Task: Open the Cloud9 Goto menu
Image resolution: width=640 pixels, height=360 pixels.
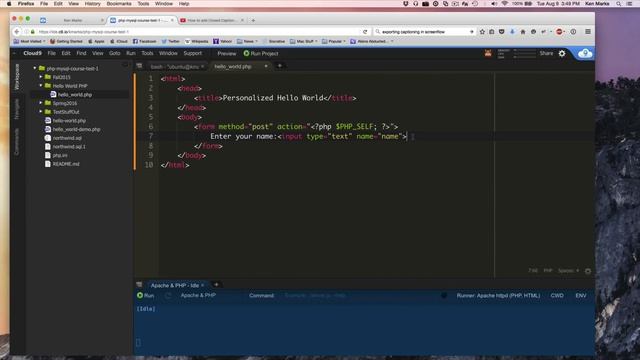Action: (115, 53)
